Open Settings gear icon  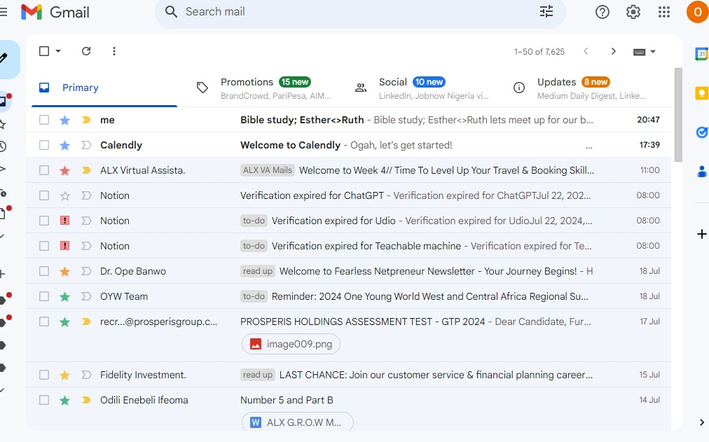coord(633,12)
